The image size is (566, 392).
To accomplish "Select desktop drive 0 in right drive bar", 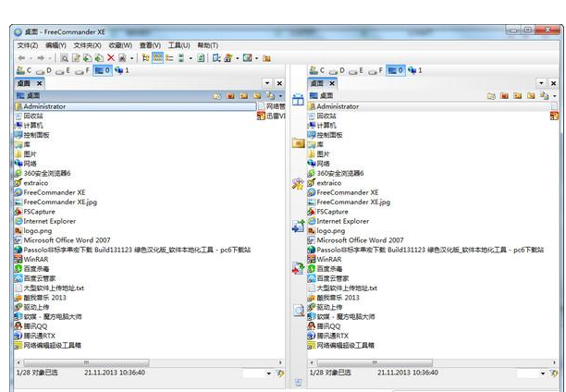I will click(x=396, y=70).
